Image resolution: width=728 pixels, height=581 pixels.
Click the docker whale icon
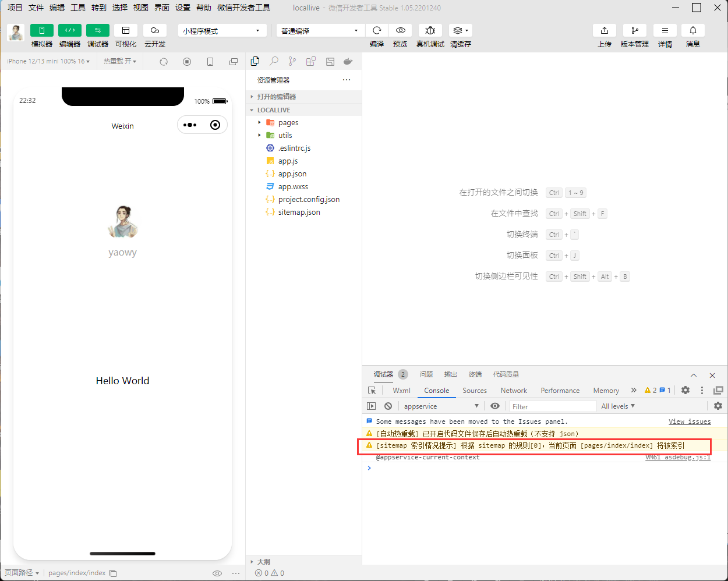click(x=348, y=61)
